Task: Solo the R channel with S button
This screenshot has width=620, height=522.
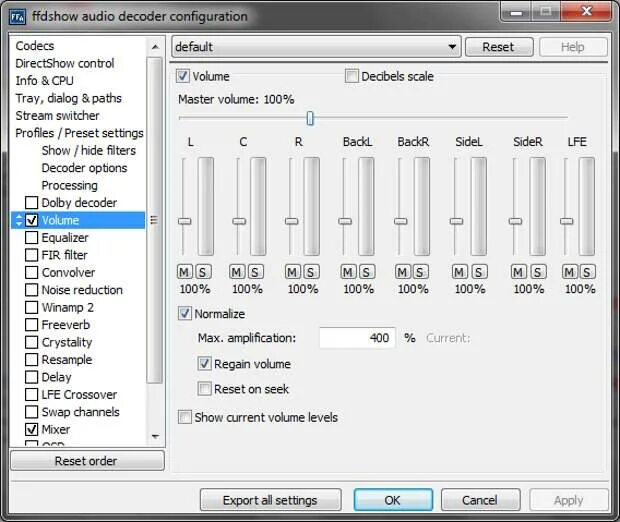Action: [x=311, y=272]
